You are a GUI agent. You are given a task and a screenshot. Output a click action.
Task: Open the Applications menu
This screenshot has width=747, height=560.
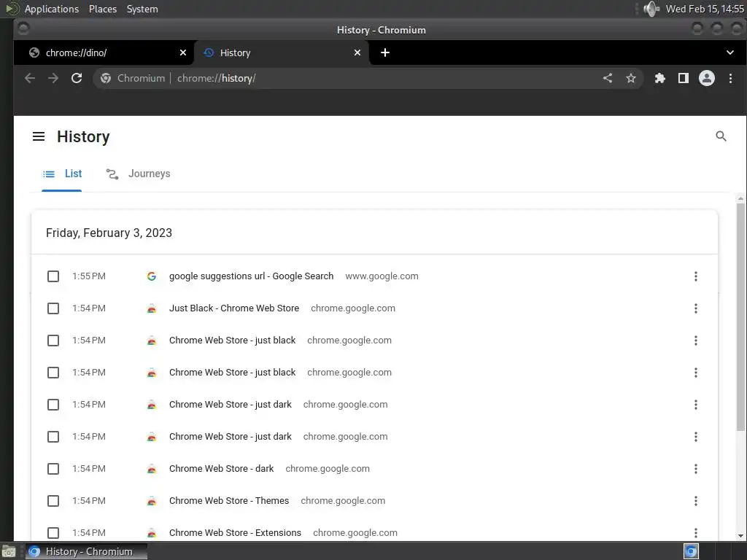click(x=52, y=9)
